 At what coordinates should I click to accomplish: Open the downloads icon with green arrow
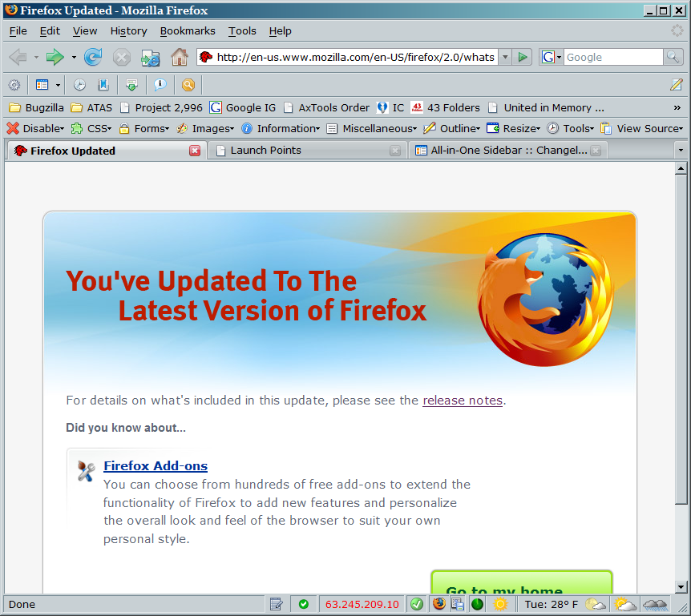[x=131, y=85]
